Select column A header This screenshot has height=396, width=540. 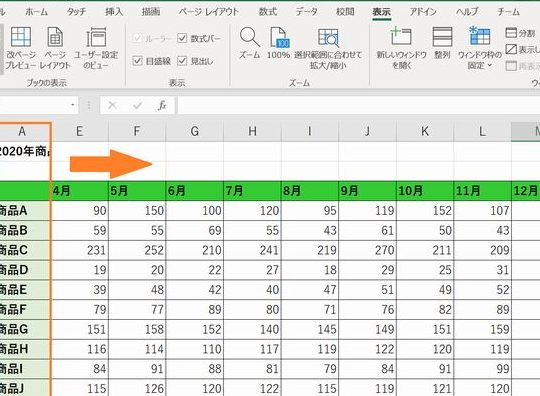pos(23,131)
